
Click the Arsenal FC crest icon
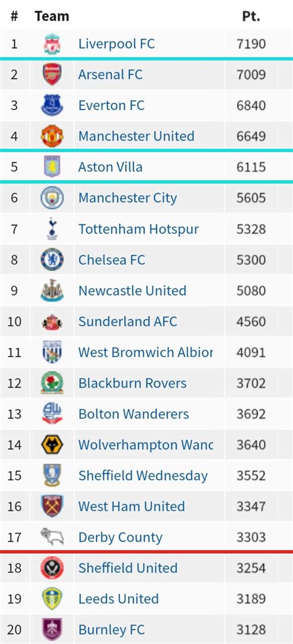52,74
